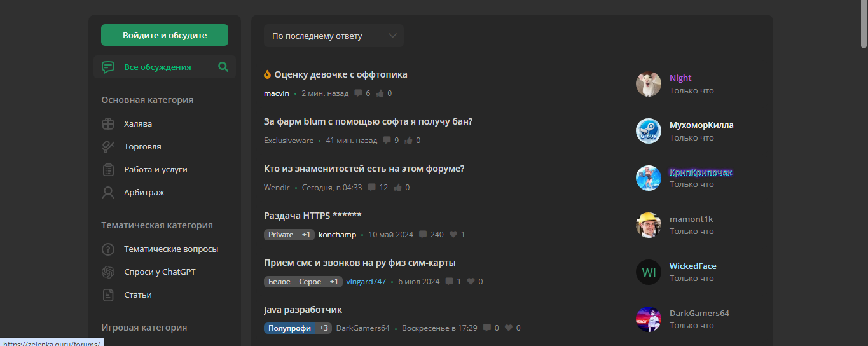Click the Серое tag label

(310, 282)
